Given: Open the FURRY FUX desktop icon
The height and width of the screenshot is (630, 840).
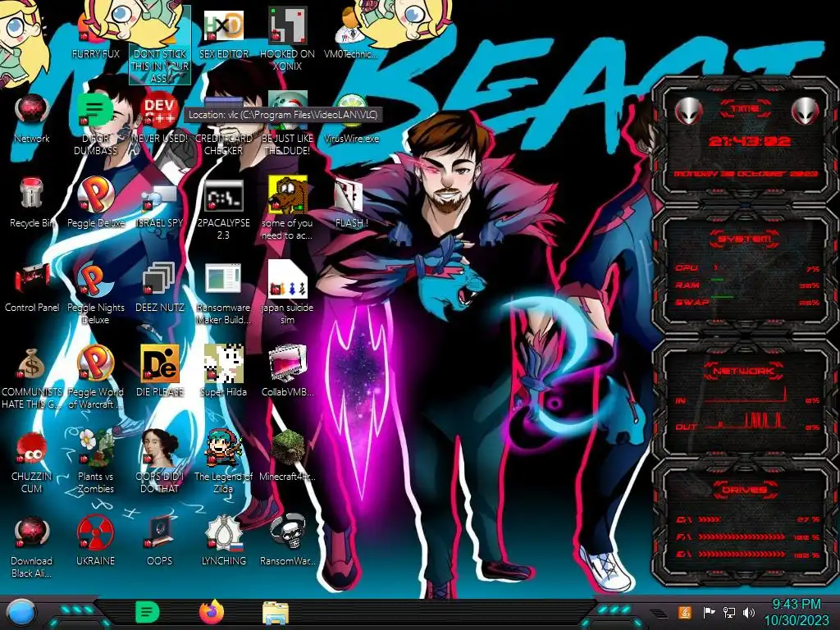Looking at the screenshot, I should [x=95, y=33].
